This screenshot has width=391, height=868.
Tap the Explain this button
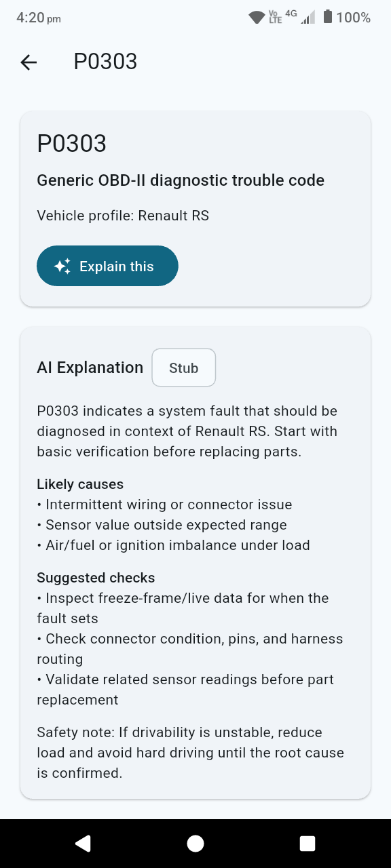pos(107,266)
